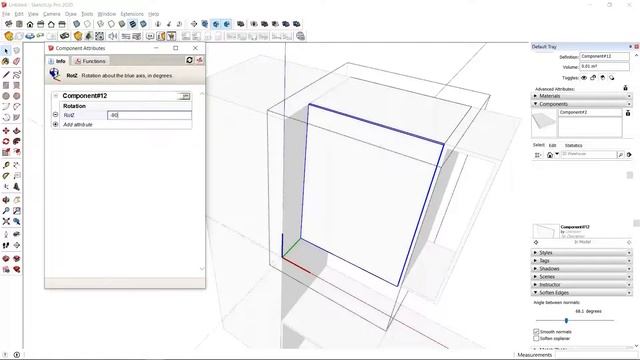This screenshot has width=640, height=360.
Task: Refresh the Component Attributes dialog
Action: coord(189,60)
